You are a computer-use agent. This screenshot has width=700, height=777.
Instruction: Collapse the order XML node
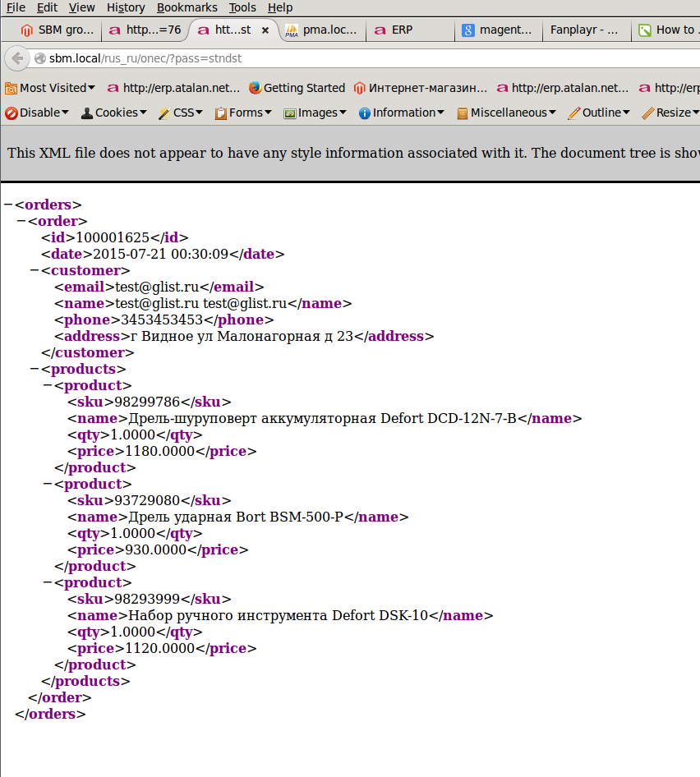tap(21, 220)
